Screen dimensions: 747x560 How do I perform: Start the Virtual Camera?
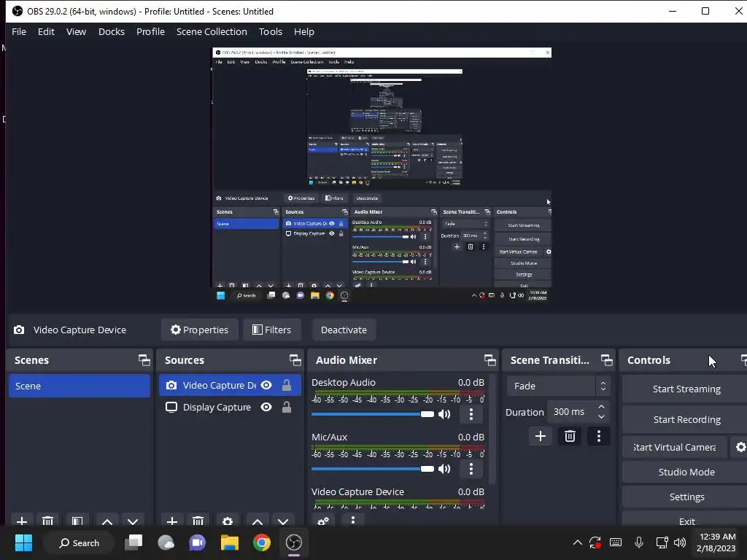click(675, 447)
